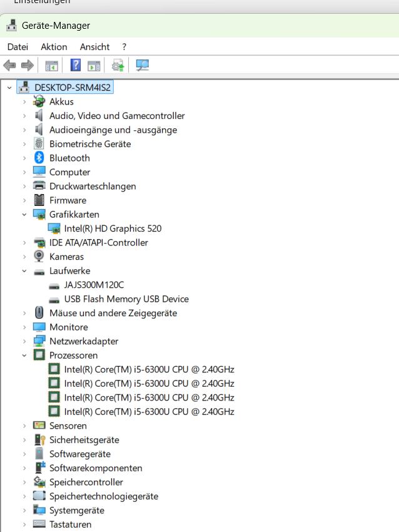Click the Grafikkarten display adapter icon
399x532 pixels.
click(x=39, y=215)
